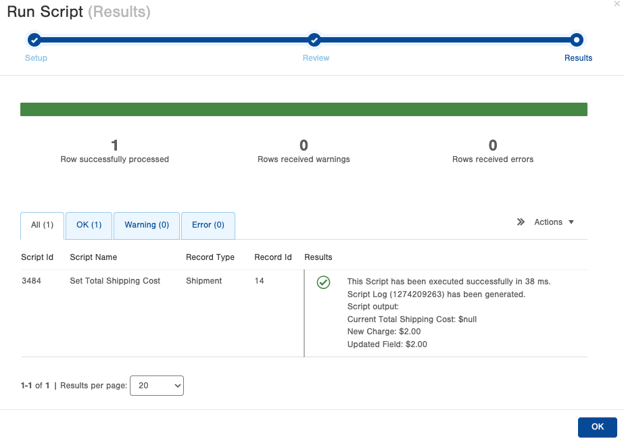Screen dimensions: 624x441
Task: Click the green progress bar
Action: tap(304, 109)
